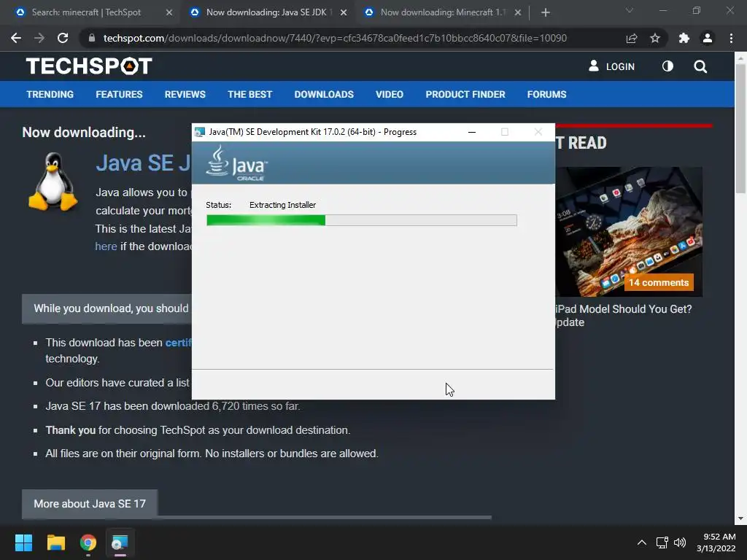Open the tab search chevron in Chrome

pos(630,10)
